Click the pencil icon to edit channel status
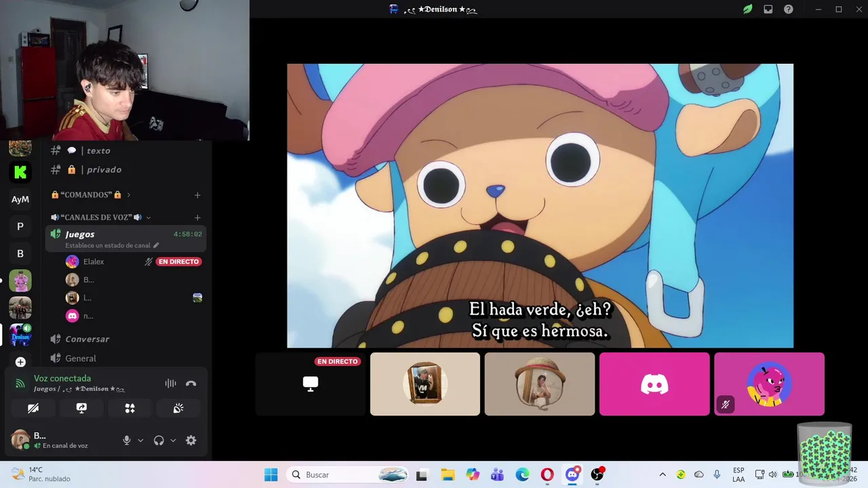The height and width of the screenshot is (488, 868). [156, 245]
